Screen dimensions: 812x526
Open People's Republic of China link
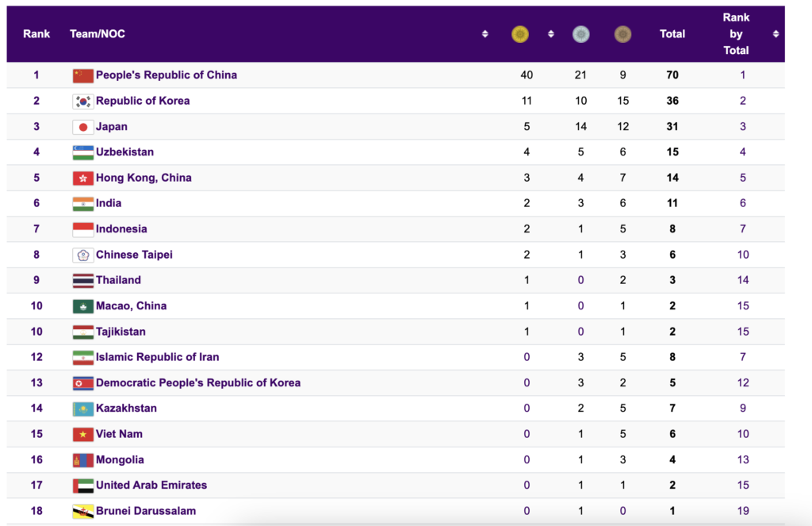coord(167,75)
